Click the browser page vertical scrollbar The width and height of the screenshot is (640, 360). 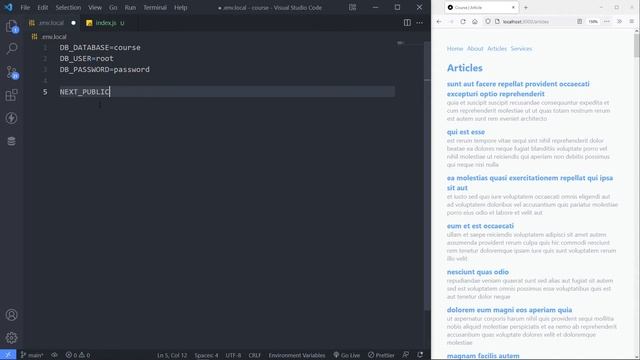click(x=636, y=45)
